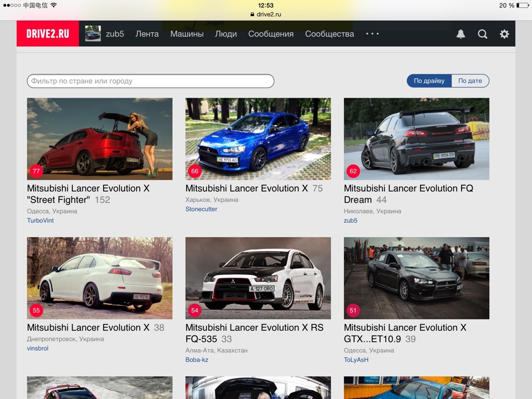Image resolution: width=532 pixels, height=399 pixels.
Task: Open the Машины menu item
Action: (x=187, y=34)
